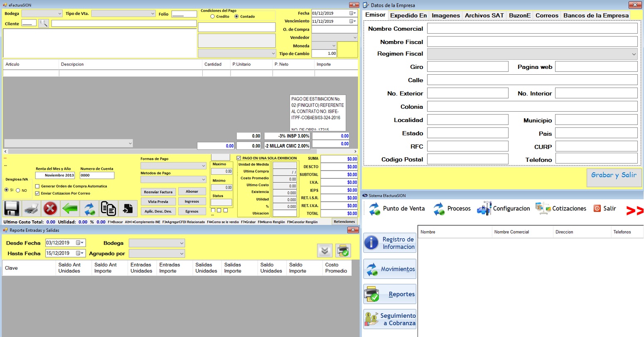The height and width of the screenshot is (337, 644).
Task: Click the printer icon in the invoice toolbar
Action: (x=31, y=208)
